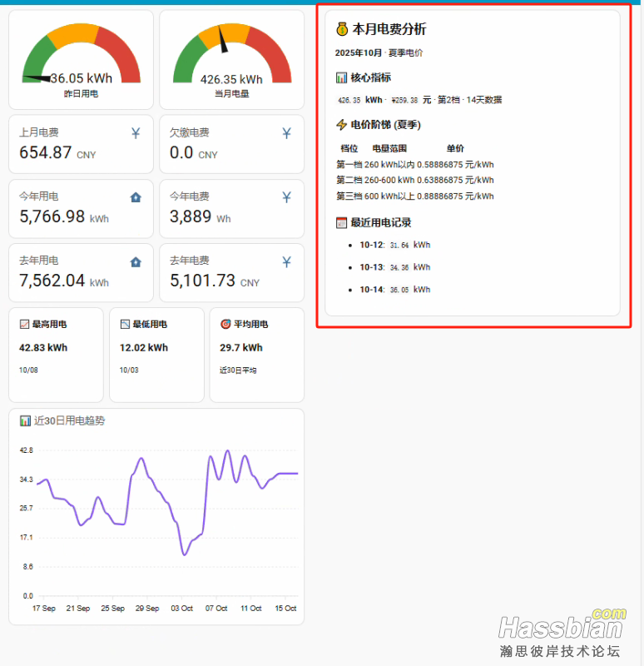The width and height of the screenshot is (644, 666).
Task: Click the 第二档 260-600 kWh price tier row
Action: point(414,180)
